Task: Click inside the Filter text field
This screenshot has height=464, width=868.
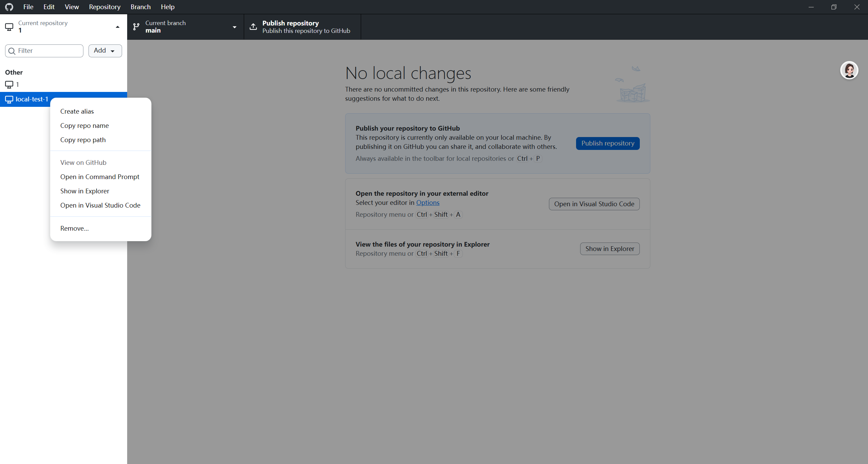Action: pyautogui.click(x=47, y=51)
